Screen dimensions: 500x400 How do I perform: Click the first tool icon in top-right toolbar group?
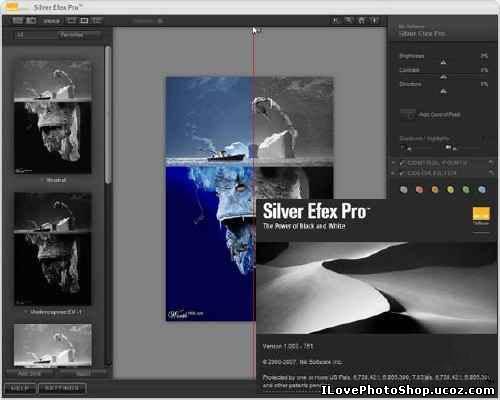pos(335,20)
